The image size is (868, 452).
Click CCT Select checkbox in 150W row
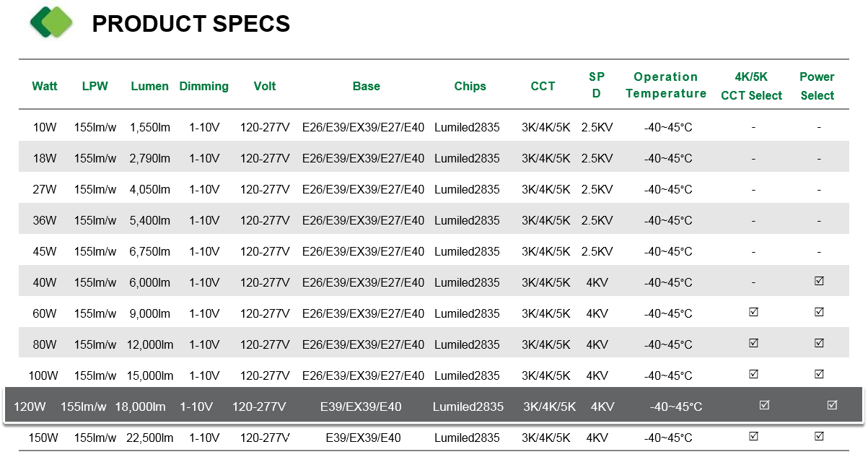pyautogui.click(x=753, y=436)
